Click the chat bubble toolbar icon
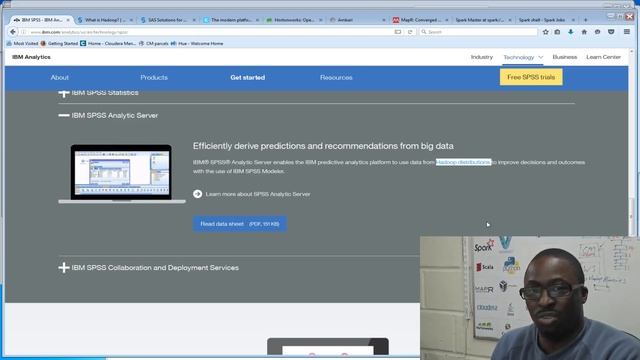This screenshot has height=360, width=640. (598, 32)
